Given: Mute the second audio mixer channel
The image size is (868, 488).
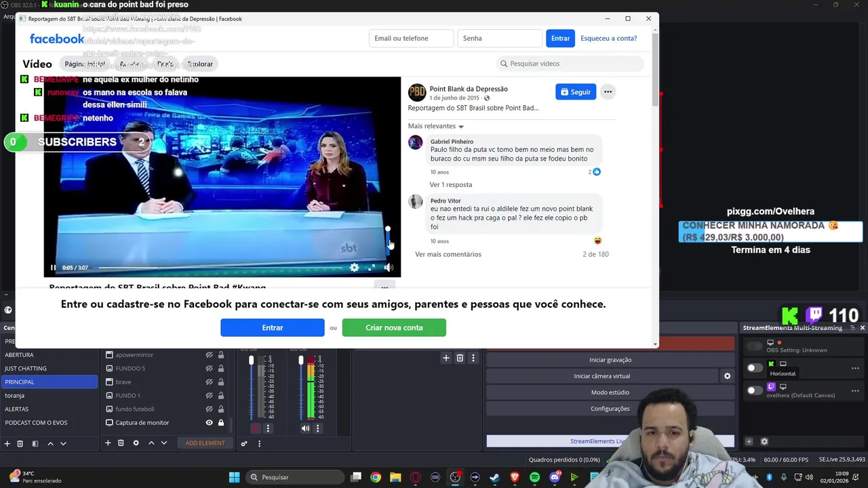Looking at the screenshot, I should (x=305, y=428).
